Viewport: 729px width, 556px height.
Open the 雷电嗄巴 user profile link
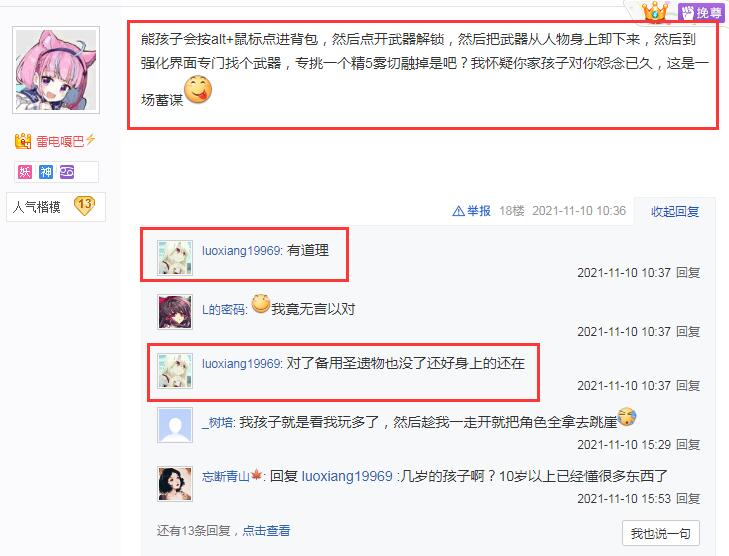tap(60, 141)
